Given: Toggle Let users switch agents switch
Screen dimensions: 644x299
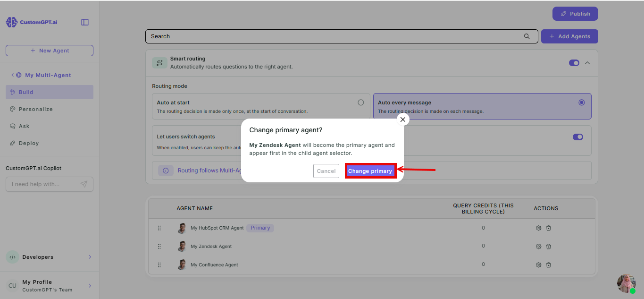Looking at the screenshot, I should (578, 137).
